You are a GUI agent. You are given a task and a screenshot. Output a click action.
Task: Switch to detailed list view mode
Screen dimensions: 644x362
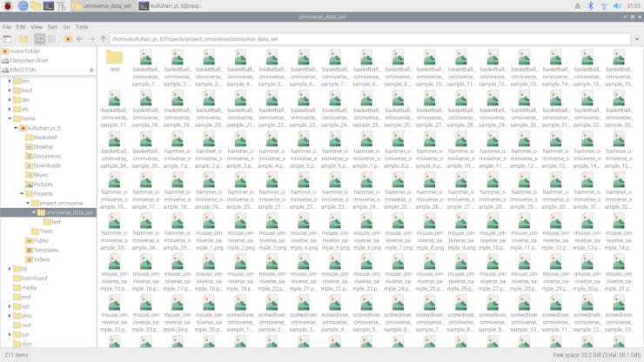(51, 39)
